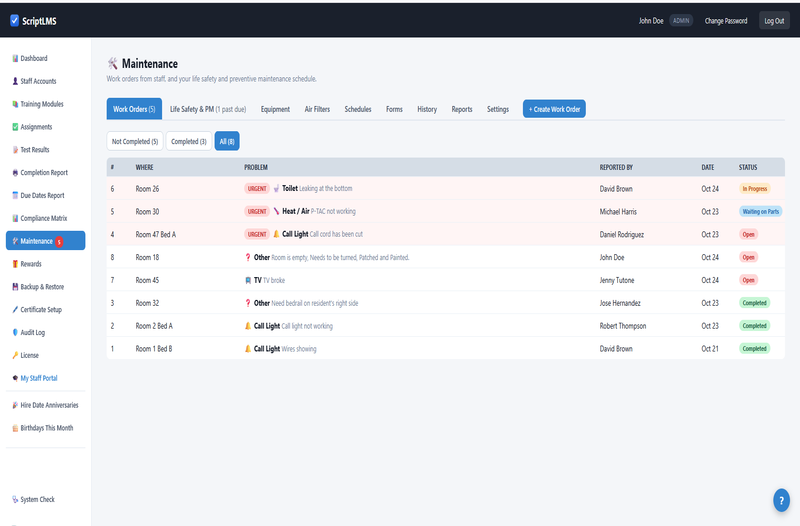Click the question mark icon in Room 18 row

[x=248, y=257]
